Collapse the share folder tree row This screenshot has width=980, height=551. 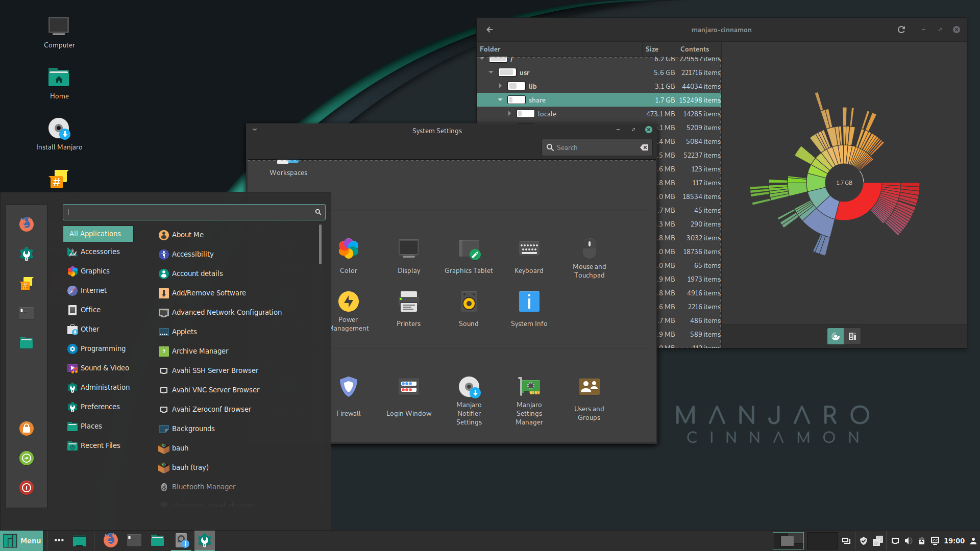tap(500, 100)
